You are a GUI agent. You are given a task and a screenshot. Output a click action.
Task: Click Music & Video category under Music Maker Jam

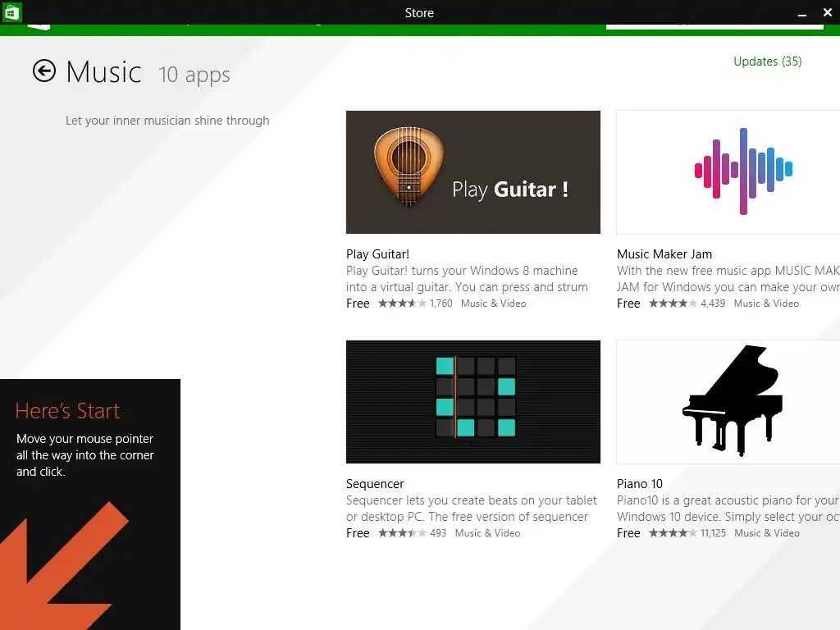pos(766,304)
